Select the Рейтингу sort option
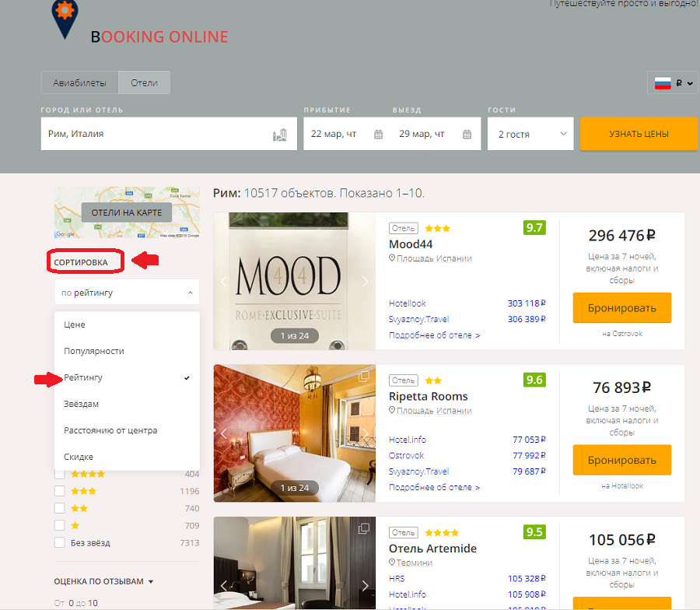The image size is (700, 610). 127,377
